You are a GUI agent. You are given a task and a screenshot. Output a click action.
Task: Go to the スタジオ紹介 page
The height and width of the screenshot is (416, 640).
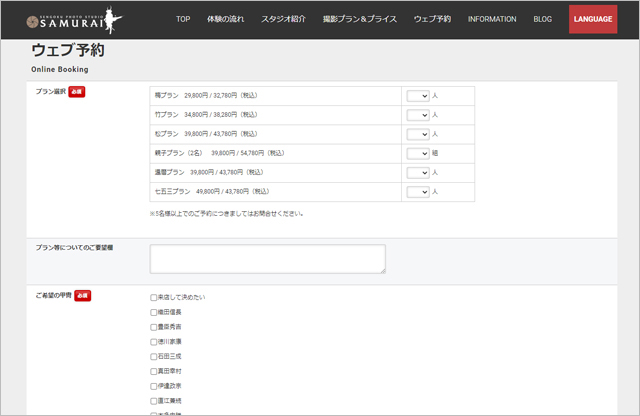[x=283, y=19]
